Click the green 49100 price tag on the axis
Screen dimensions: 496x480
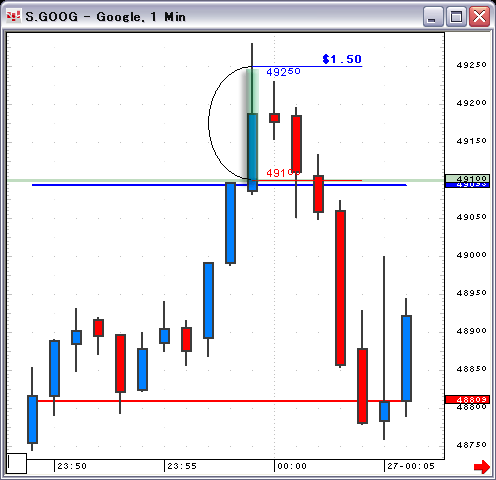pos(467,178)
